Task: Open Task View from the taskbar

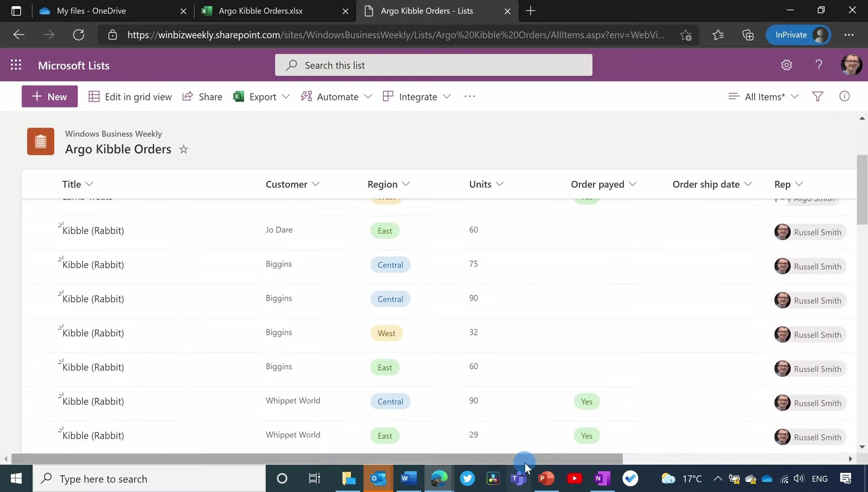Action: click(x=314, y=478)
